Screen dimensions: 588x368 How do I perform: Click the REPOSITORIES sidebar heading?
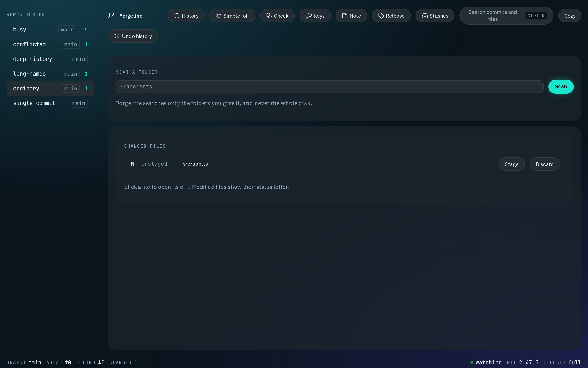[x=26, y=14]
